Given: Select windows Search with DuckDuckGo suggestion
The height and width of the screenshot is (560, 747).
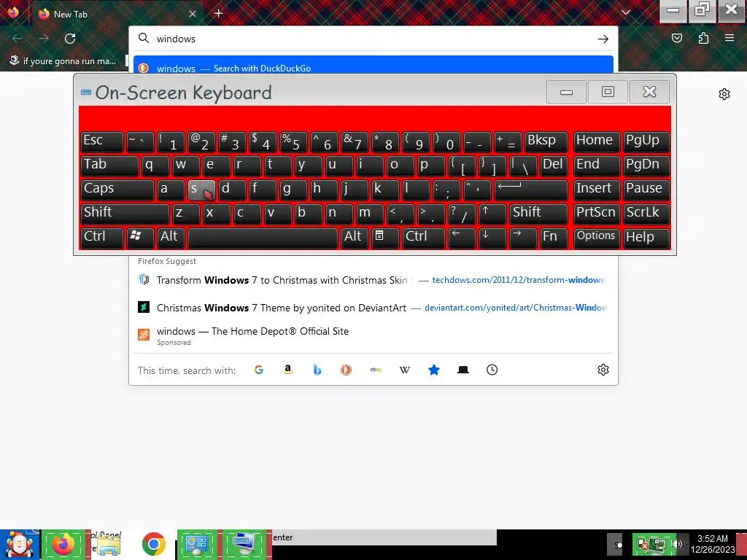Looking at the screenshot, I should pos(373,66).
